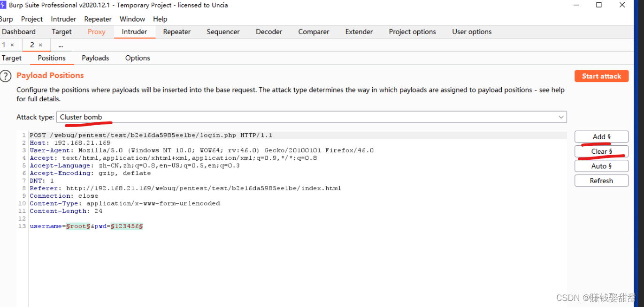Click the Referer header line
The image size is (644, 307).
(185, 188)
